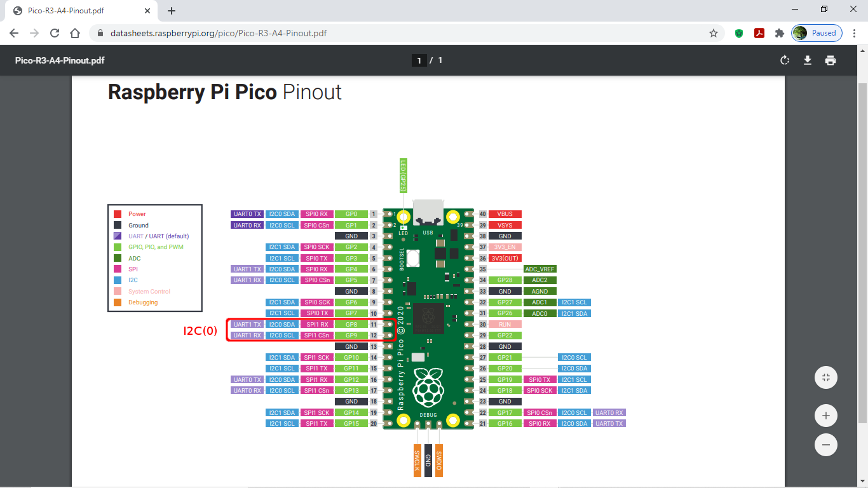Click the RUN pin label
Image resolution: width=868 pixels, height=488 pixels.
click(x=505, y=324)
